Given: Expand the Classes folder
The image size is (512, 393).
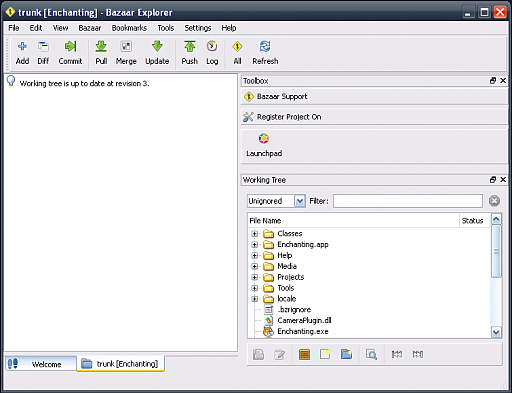Looking at the screenshot, I should (x=255, y=234).
